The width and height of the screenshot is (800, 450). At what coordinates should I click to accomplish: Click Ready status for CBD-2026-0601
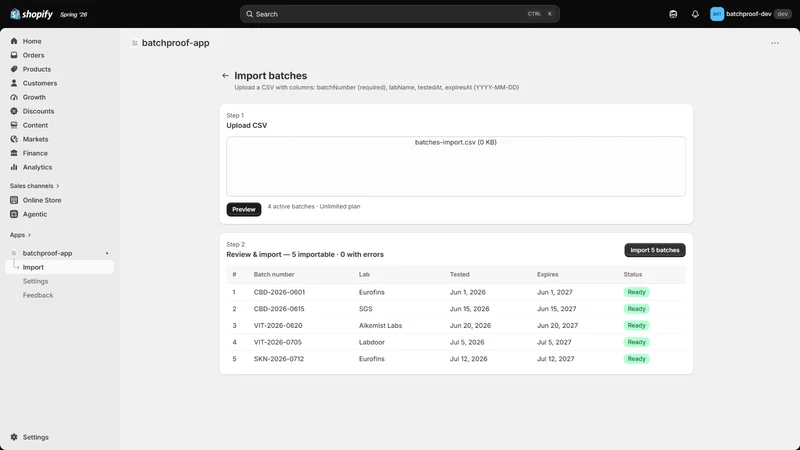(636, 292)
